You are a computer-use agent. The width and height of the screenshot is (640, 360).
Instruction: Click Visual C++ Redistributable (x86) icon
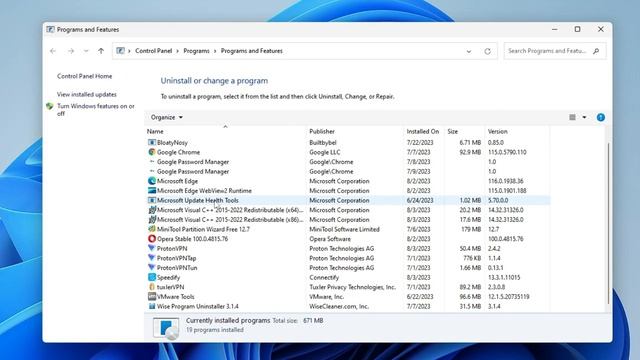click(152, 220)
